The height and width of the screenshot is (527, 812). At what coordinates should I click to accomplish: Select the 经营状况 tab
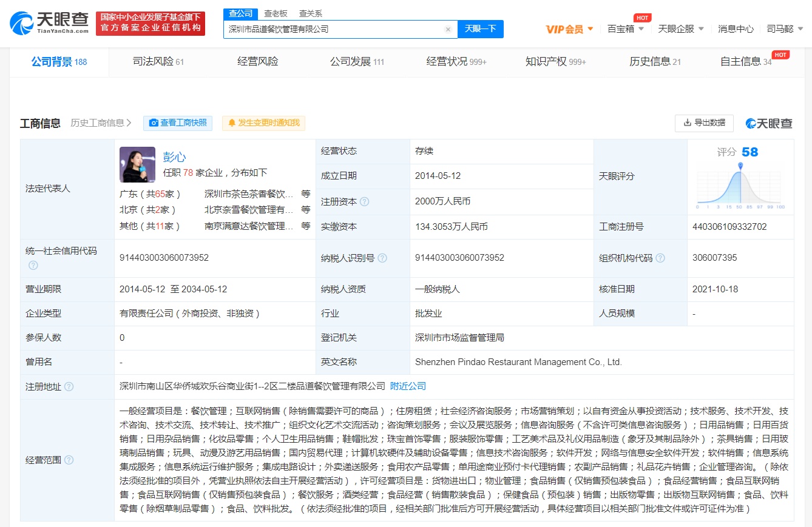pos(456,62)
